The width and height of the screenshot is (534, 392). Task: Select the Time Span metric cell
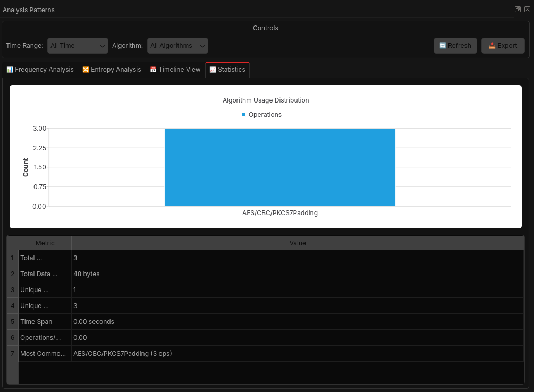coord(45,322)
